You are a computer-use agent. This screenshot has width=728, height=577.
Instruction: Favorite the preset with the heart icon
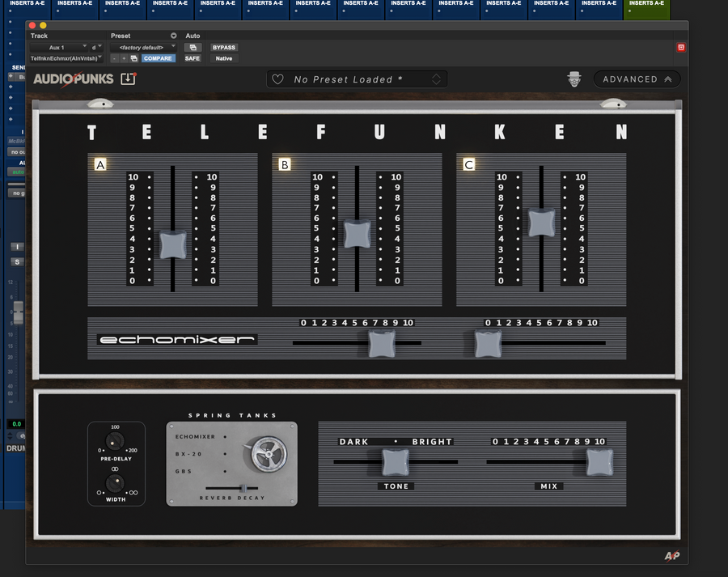[277, 79]
